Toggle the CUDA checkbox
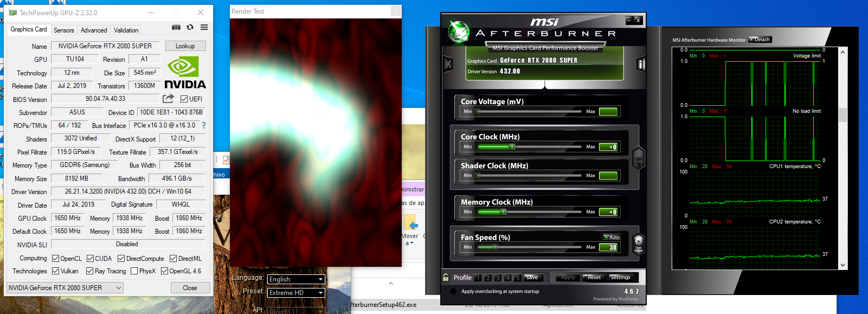This screenshot has height=314, width=868. tap(90, 258)
